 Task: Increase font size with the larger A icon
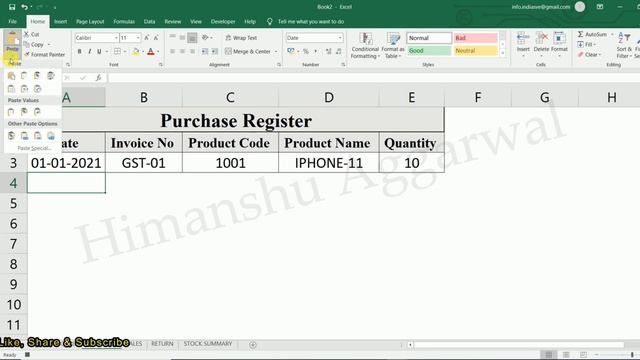point(147,38)
